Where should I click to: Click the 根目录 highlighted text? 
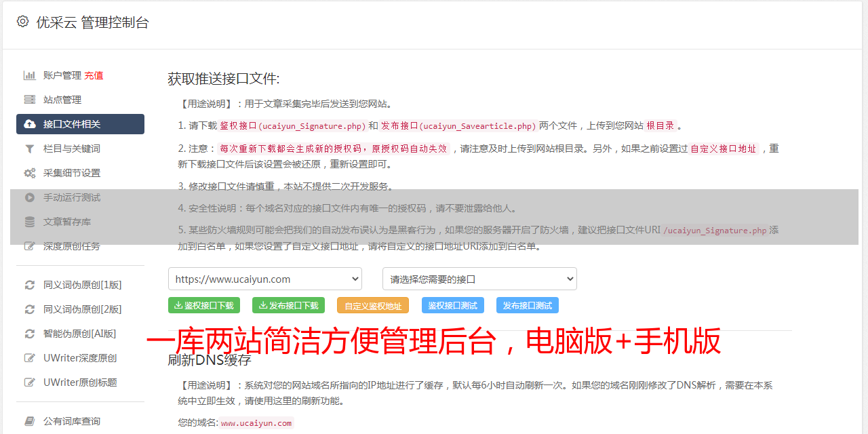pyautogui.click(x=660, y=125)
